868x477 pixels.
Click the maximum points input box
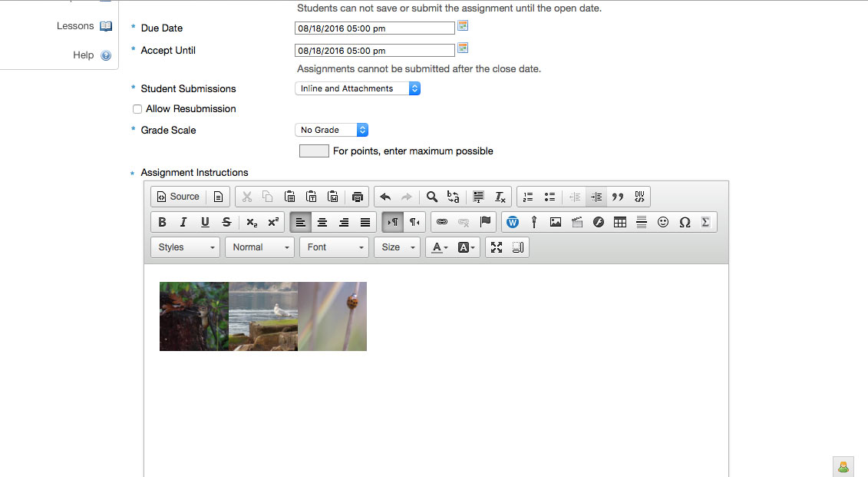(314, 151)
